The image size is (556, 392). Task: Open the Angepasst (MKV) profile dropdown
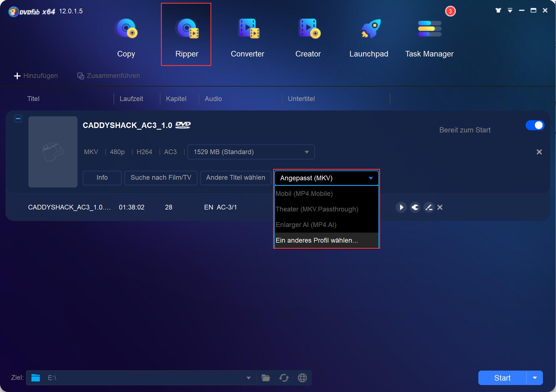coord(326,178)
